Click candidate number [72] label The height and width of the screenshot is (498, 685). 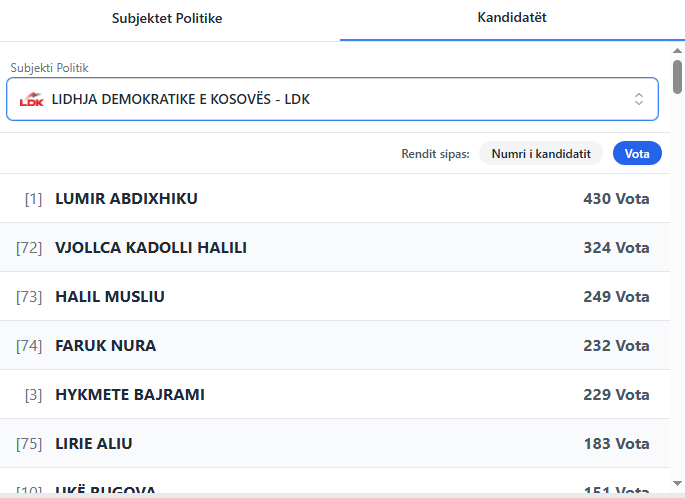pyautogui.click(x=29, y=248)
